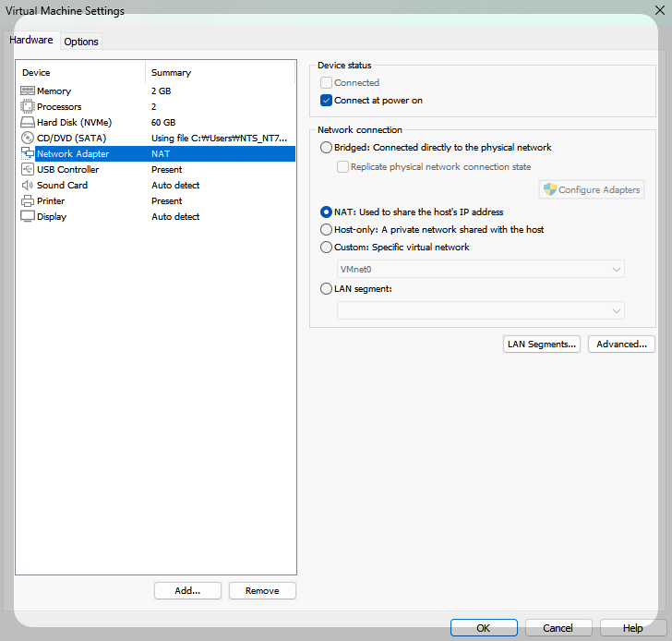Click the Printer icon
The image size is (672, 641).
click(28, 200)
